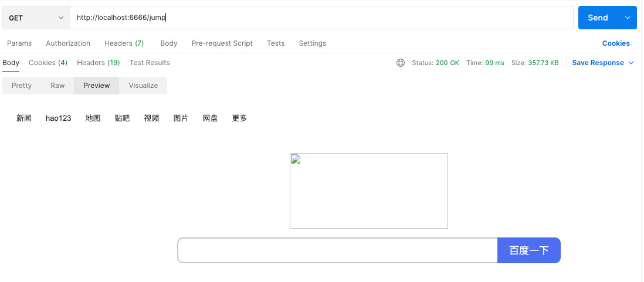The width and height of the screenshot is (644, 282).
Task: View the response Headers (19) tab
Action: 98,63
